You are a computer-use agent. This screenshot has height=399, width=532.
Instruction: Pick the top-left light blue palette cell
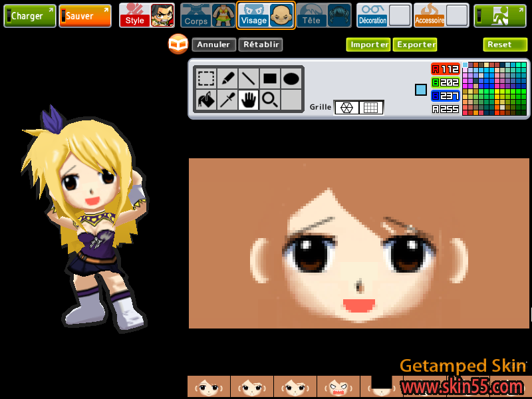[465, 65]
